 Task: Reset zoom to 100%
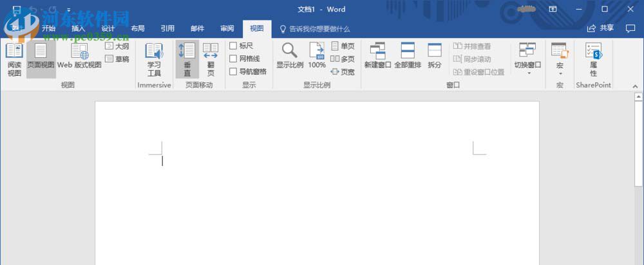pyautogui.click(x=317, y=56)
